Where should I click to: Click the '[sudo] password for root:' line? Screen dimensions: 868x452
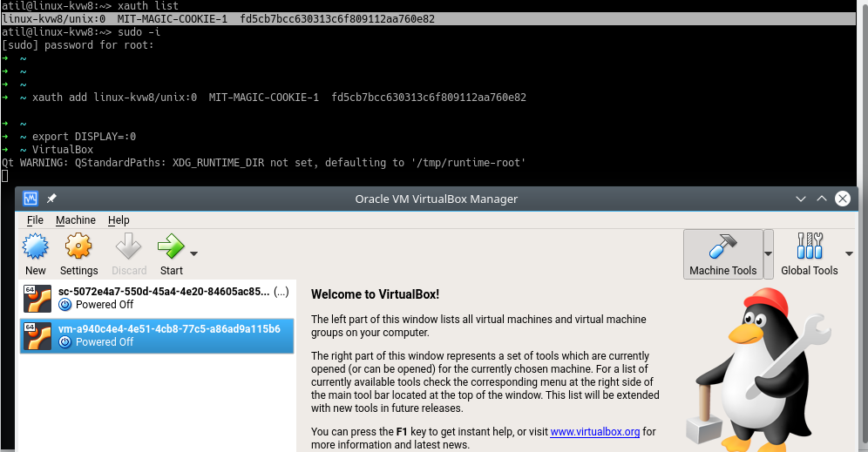coord(78,45)
